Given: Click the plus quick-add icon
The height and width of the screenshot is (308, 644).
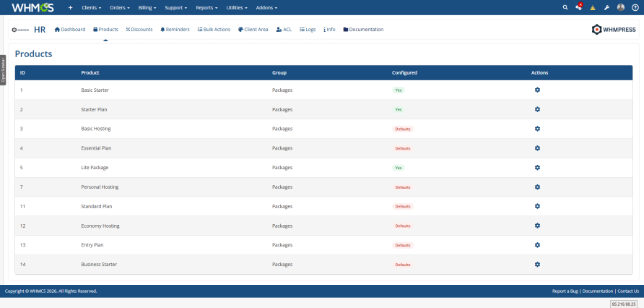Looking at the screenshot, I should click(70, 7).
